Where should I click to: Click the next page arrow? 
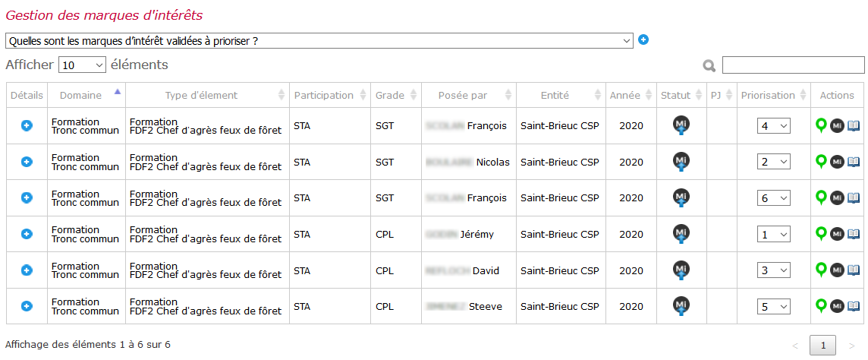[x=851, y=346]
